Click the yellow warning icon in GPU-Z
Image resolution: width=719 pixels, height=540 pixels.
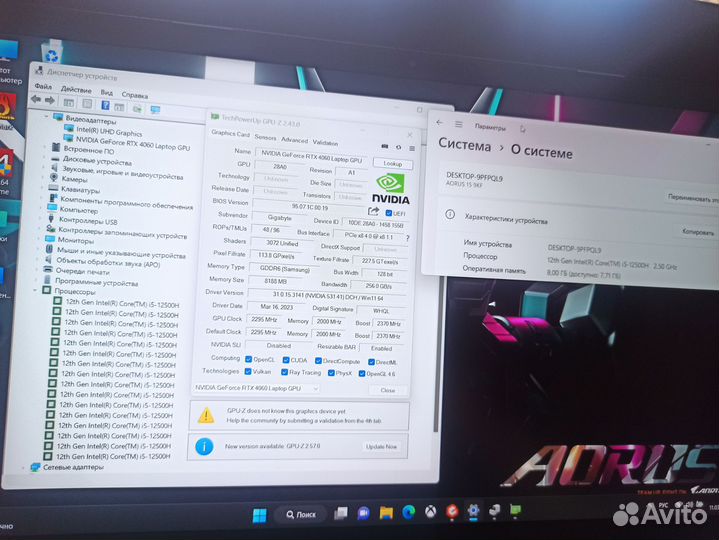206,415
